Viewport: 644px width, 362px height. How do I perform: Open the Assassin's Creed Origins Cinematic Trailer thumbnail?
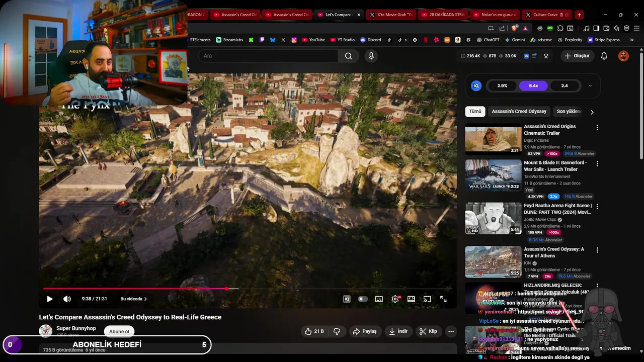click(x=493, y=139)
